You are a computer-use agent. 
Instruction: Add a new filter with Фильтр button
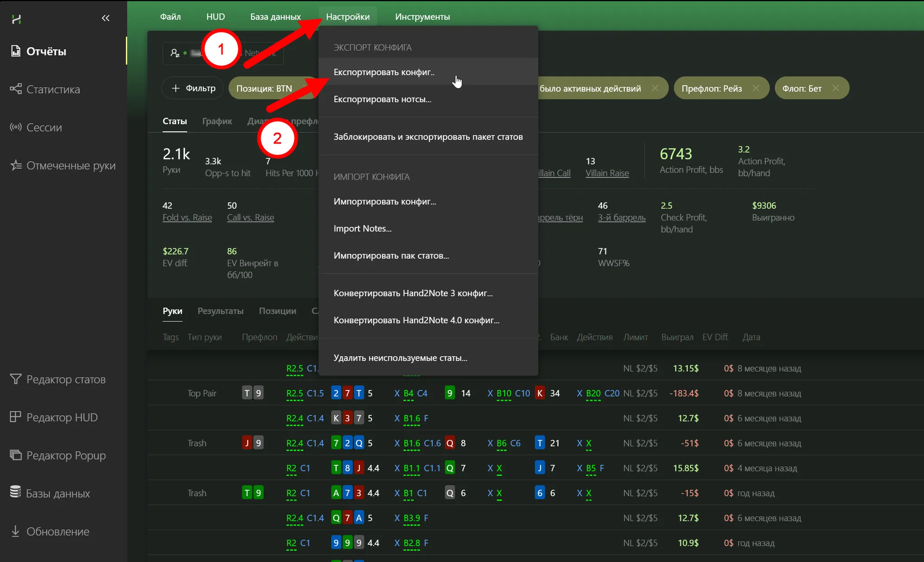point(194,88)
